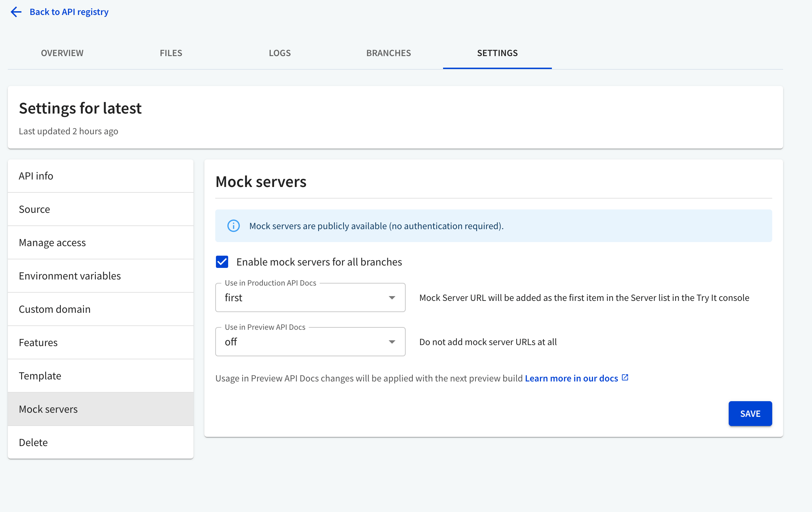Open Manage access settings section
Image resolution: width=812 pixels, height=512 pixels.
click(101, 243)
